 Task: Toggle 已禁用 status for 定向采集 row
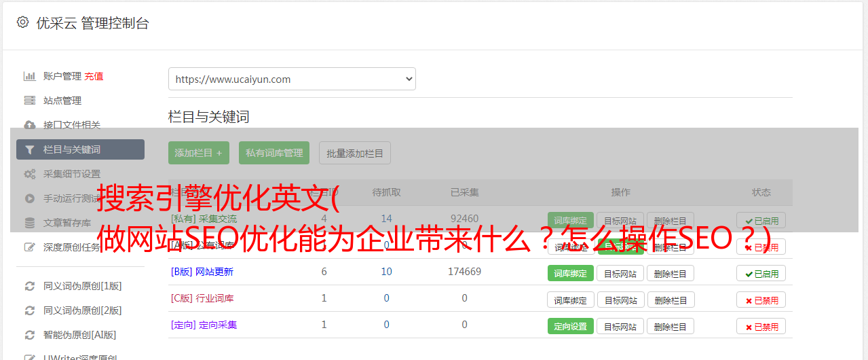tap(761, 326)
